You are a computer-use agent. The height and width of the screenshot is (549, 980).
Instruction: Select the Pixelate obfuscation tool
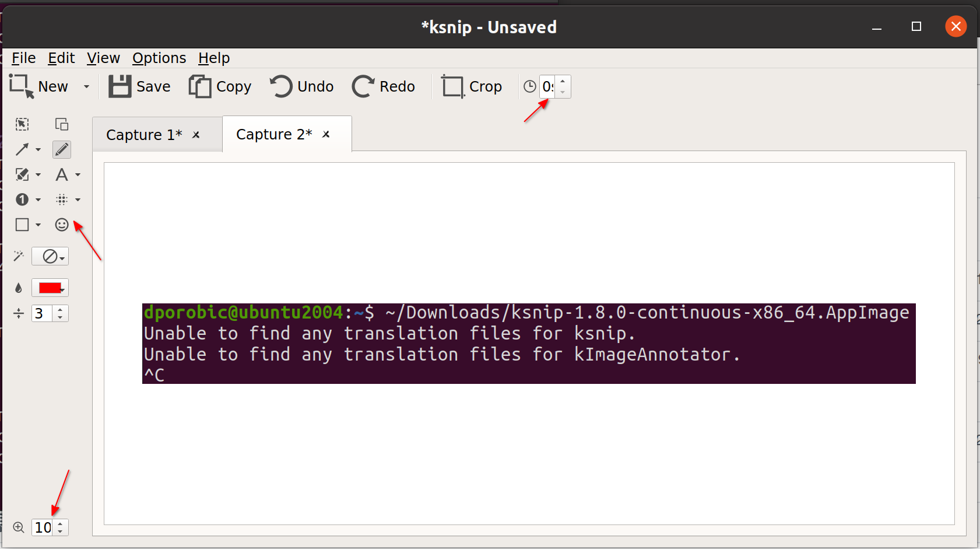62,200
